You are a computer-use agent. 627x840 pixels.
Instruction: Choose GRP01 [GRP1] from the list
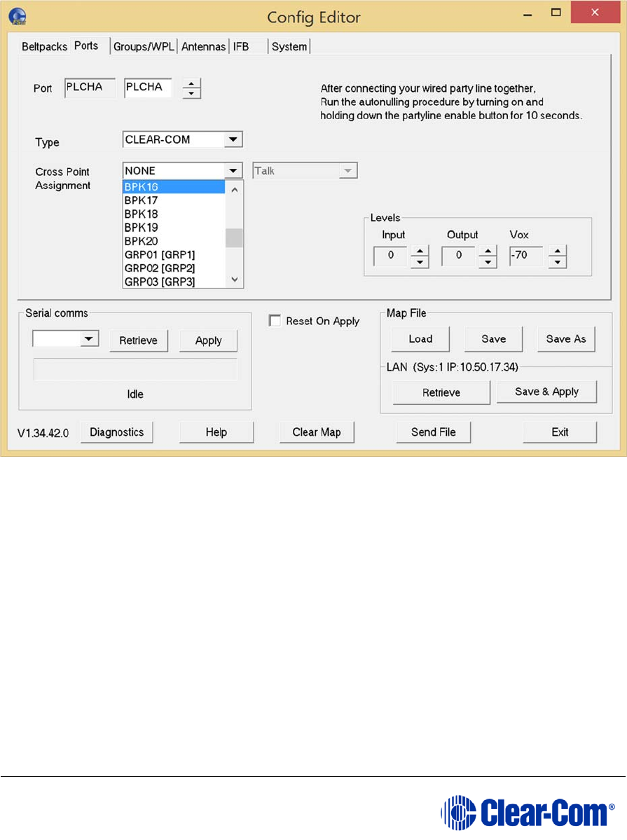174,254
